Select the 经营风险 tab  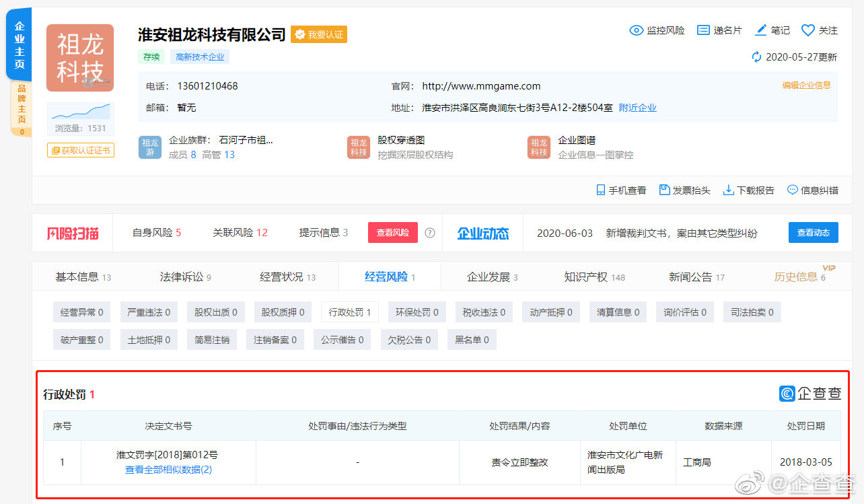(390, 277)
